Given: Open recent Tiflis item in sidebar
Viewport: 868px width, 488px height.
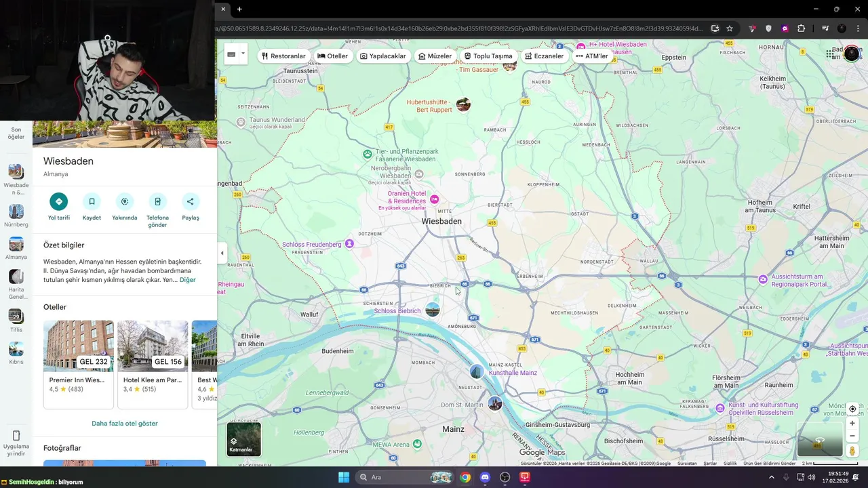Looking at the screenshot, I should (16, 321).
